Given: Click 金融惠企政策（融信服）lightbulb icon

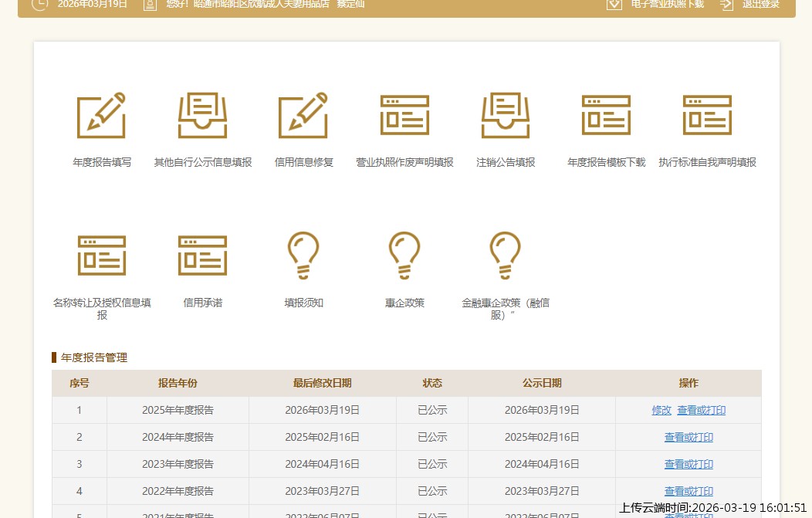Looking at the screenshot, I should (x=506, y=256).
